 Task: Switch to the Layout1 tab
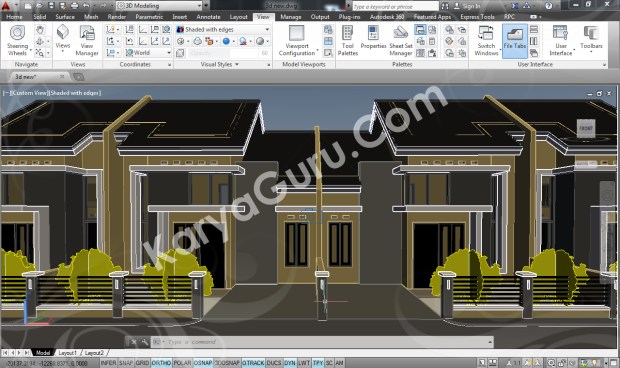coord(67,353)
